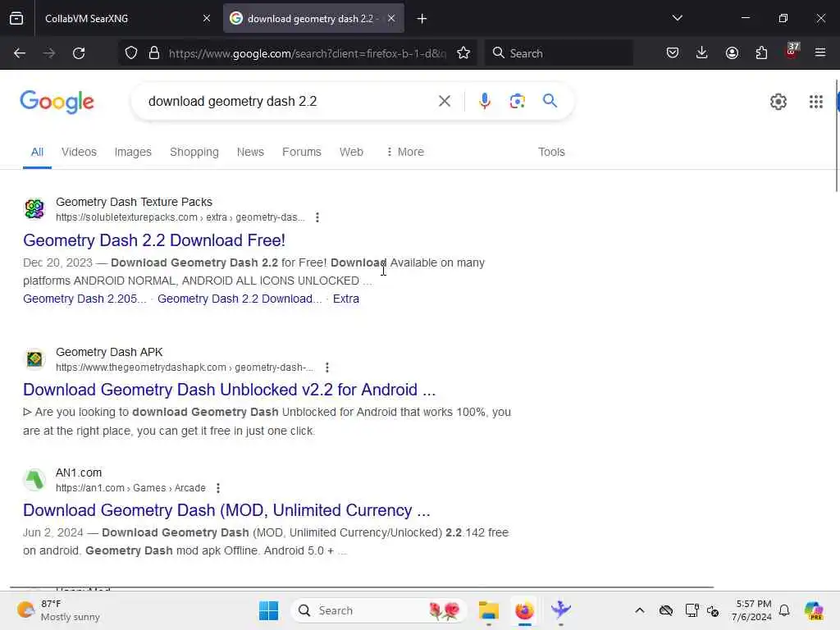Focus the URL address bar
Screen dimensions: 840x630
tap(307, 53)
